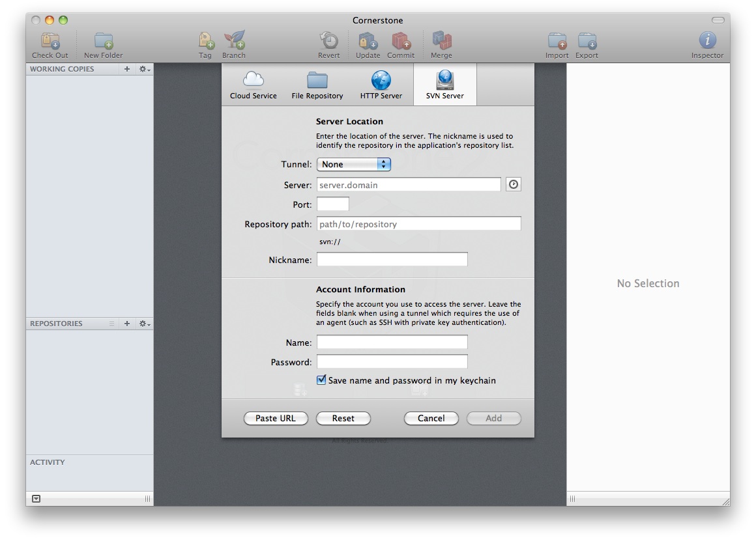756x545 pixels.
Task: Create a New Folder from toolbar
Action: [103, 46]
